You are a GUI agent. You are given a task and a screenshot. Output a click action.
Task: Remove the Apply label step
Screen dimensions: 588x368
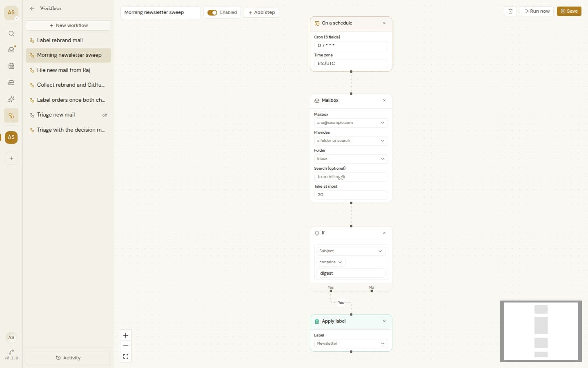coord(384,321)
